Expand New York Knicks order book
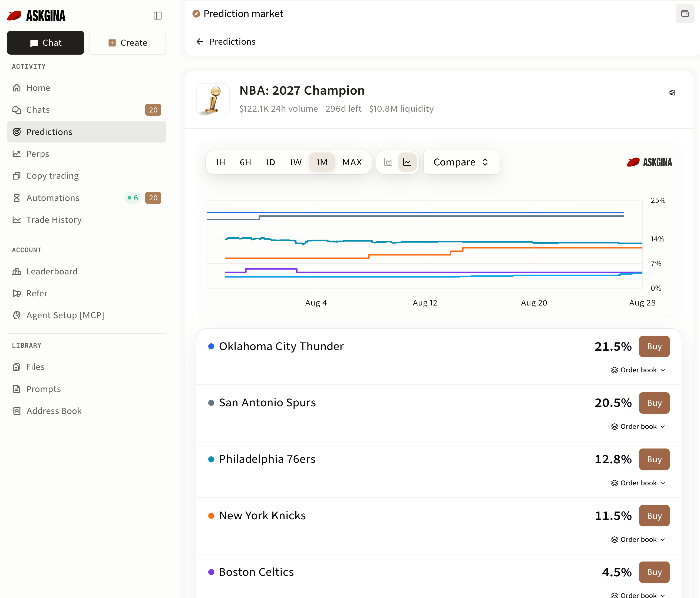This screenshot has width=700, height=598. click(x=638, y=540)
